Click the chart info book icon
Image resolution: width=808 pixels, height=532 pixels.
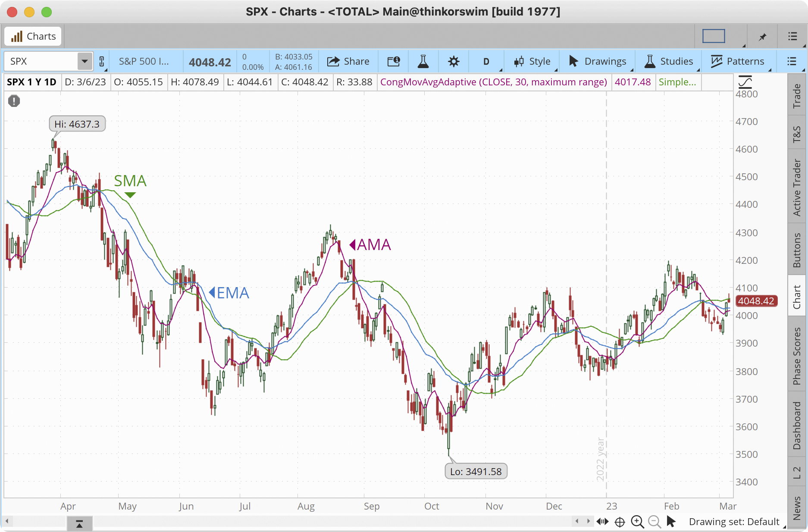(393, 61)
